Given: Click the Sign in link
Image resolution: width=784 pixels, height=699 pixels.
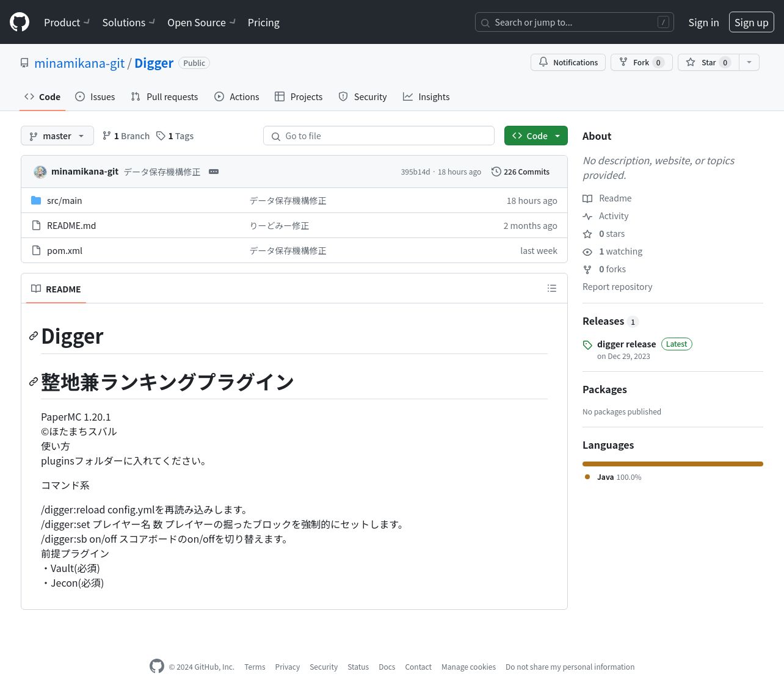Looking at the screenshot, I should [x=703, y=22].
